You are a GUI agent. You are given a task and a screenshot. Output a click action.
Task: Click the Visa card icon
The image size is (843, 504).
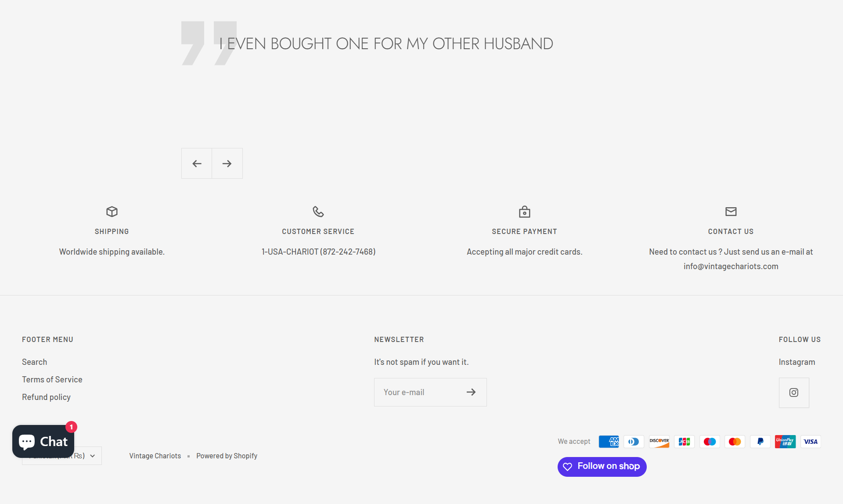(811, 442)
